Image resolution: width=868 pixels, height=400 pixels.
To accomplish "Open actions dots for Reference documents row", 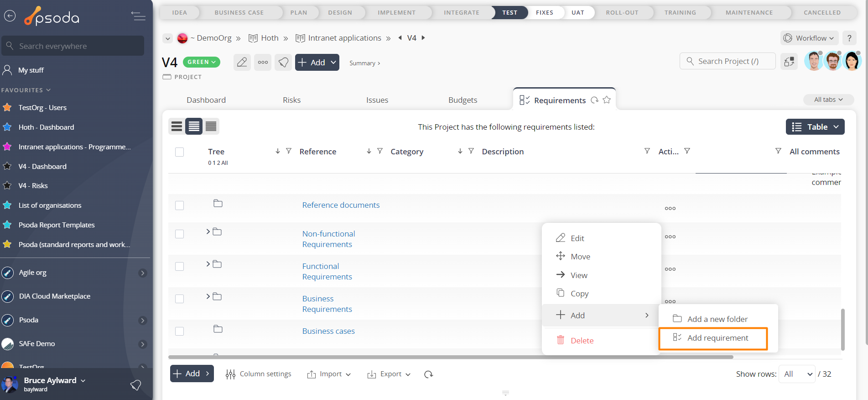I will point(670,208).
